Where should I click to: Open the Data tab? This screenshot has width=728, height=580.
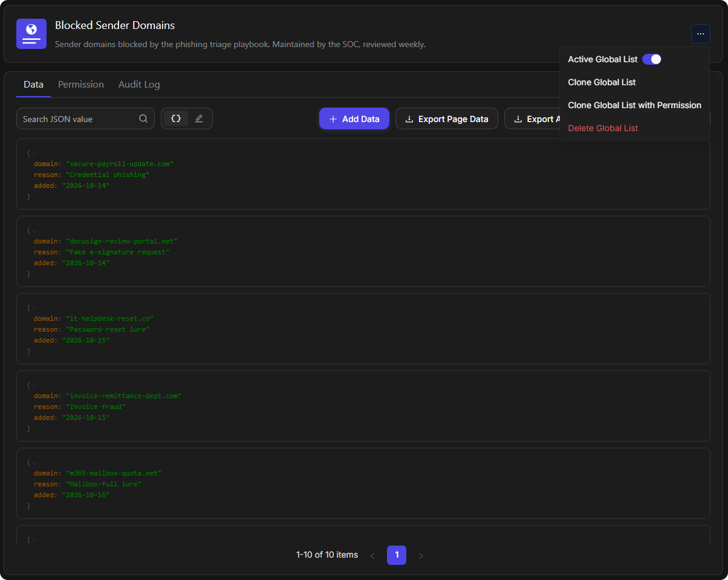(33, 85)
